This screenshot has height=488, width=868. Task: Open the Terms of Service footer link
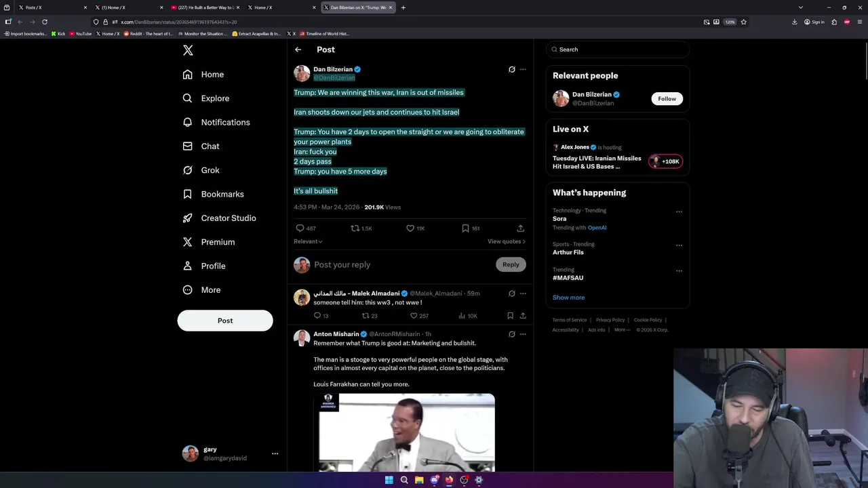point(570,320)
